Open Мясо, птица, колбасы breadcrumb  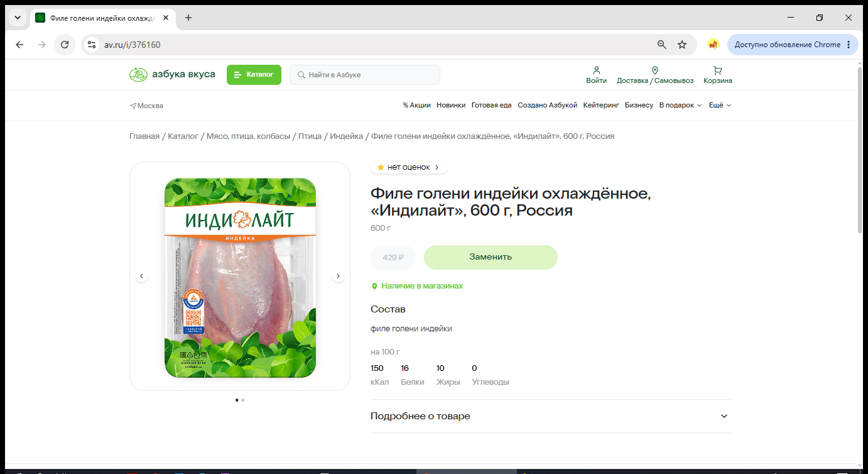pos(249,136)
